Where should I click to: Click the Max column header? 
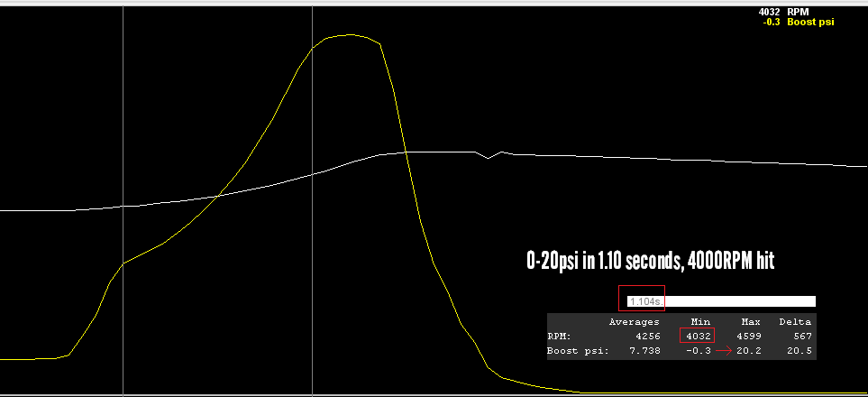750,321
